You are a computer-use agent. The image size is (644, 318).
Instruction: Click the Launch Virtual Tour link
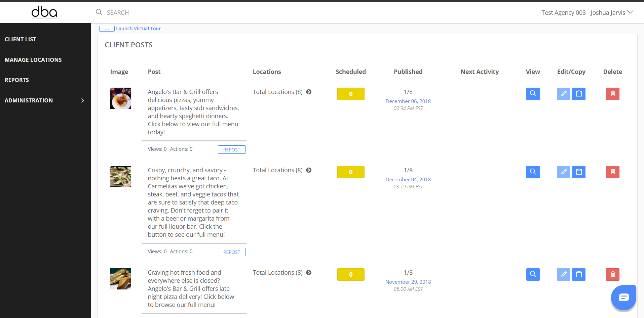(138, 29)
